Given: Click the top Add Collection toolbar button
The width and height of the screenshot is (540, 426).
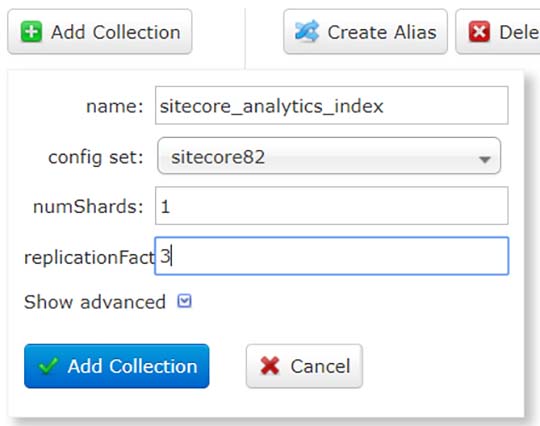Looking at the screenshot, I should pyautogui.click(x=100, y=32).
